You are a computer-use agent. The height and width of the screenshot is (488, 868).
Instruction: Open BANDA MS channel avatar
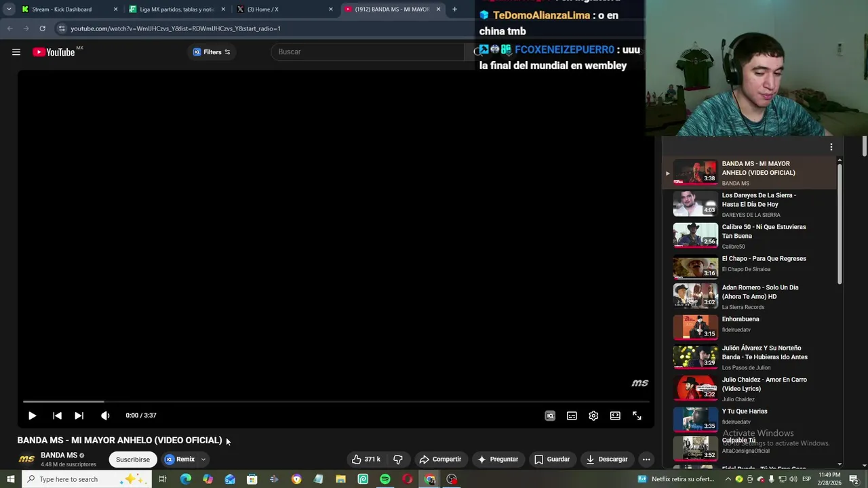click(26, 460)
